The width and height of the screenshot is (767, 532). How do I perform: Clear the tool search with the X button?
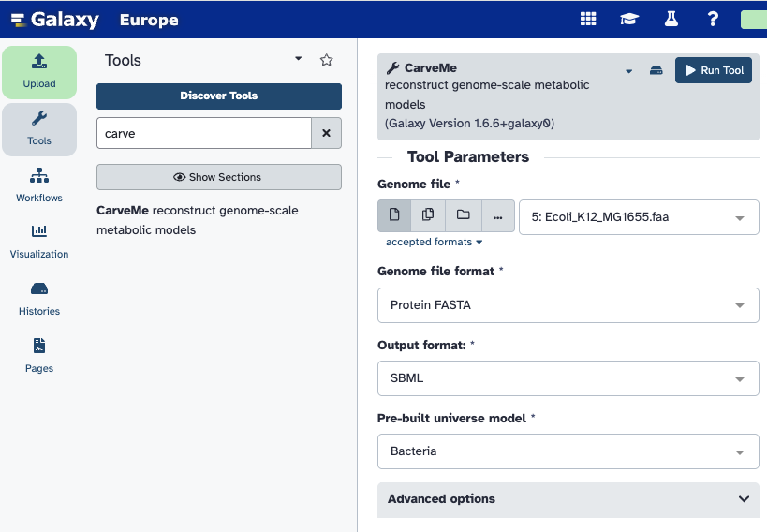coord(326,133)
